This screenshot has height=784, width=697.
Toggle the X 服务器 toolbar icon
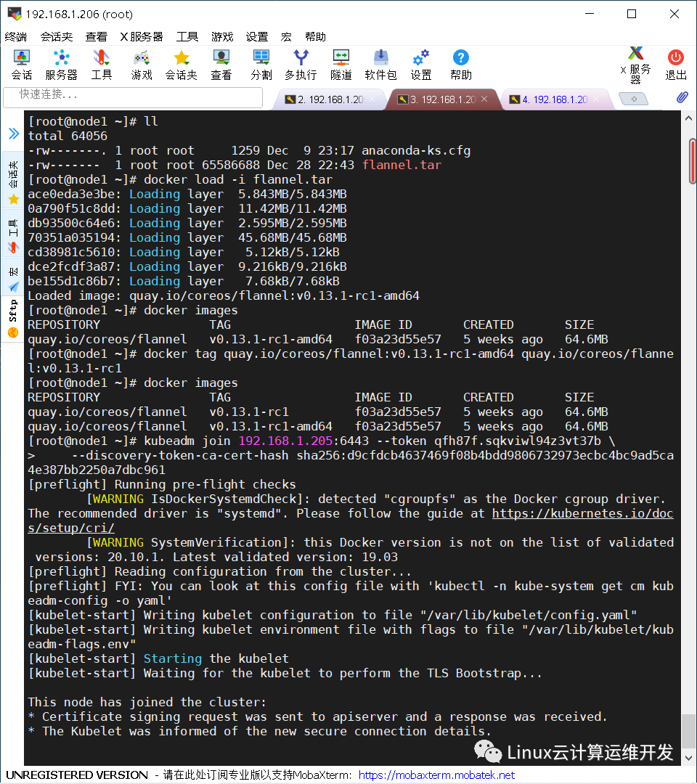tap(635, 65)
